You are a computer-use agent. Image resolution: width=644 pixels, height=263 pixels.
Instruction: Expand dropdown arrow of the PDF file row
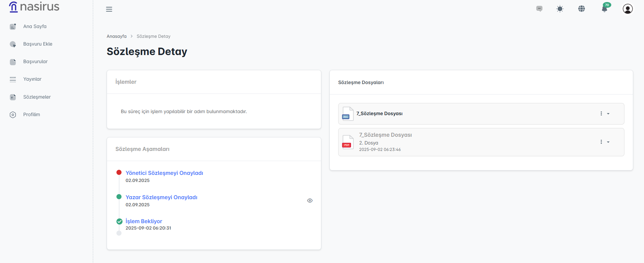click(608, 142)
